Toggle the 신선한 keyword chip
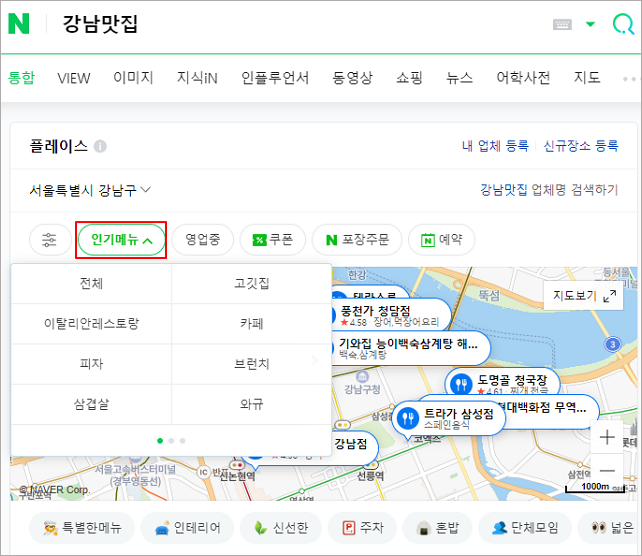Viewport: 642px width, 556px height. click(x=280, y=528)
